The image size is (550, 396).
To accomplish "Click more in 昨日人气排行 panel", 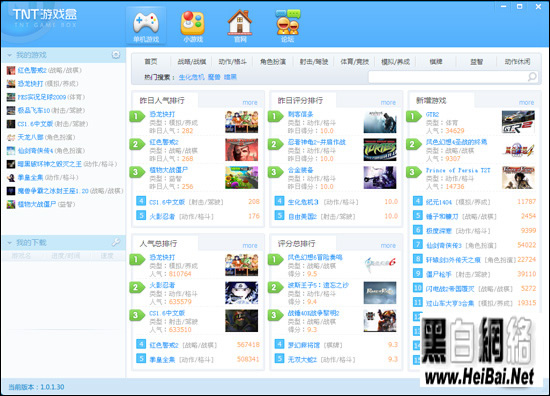I will (250, 102).
